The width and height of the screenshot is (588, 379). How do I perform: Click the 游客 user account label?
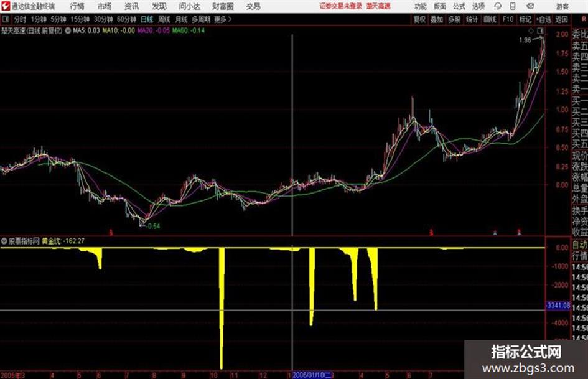click(562, 6)
